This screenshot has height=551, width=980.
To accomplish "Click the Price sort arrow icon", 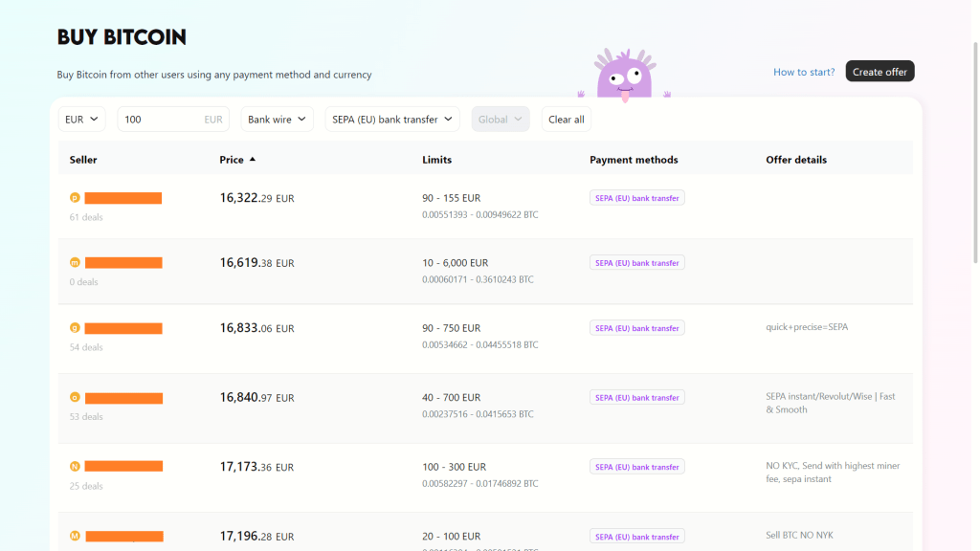I will point(253,160).
